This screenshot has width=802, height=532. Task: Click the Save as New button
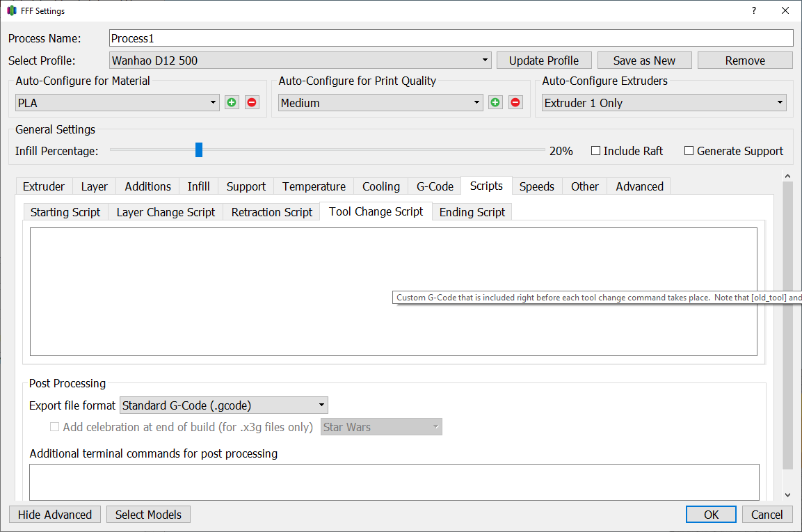click(x=645, y=61)
